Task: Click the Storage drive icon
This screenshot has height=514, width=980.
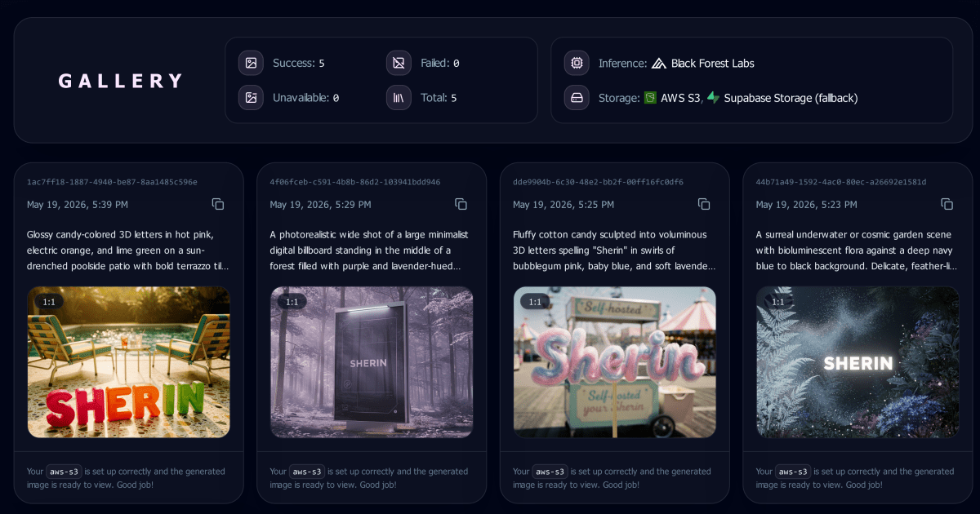Action: [577, 98]
